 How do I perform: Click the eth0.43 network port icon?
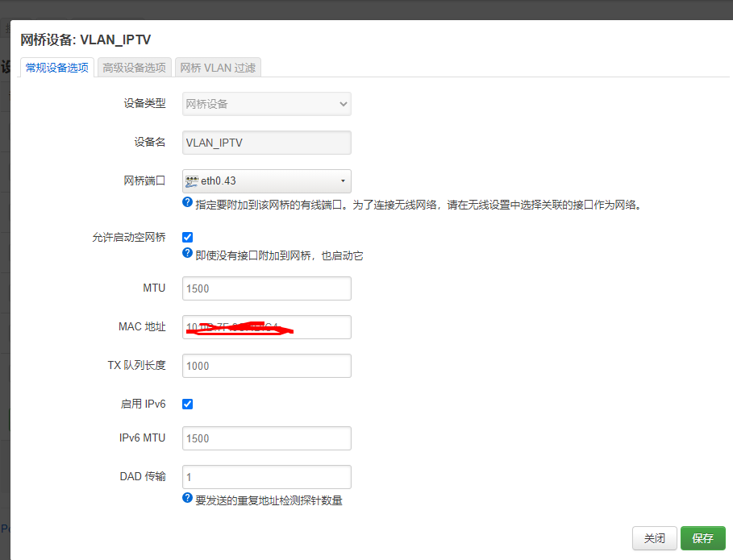click(192, 181)
